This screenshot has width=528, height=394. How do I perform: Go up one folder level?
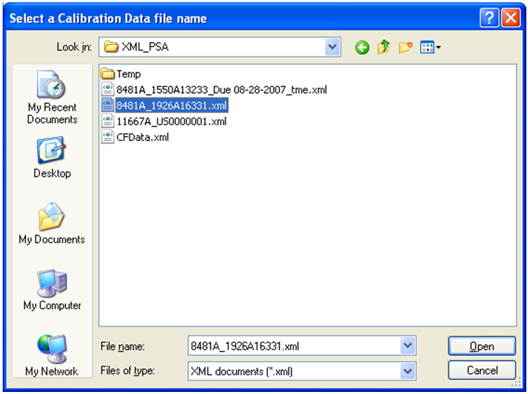click(x=384, y=47)
